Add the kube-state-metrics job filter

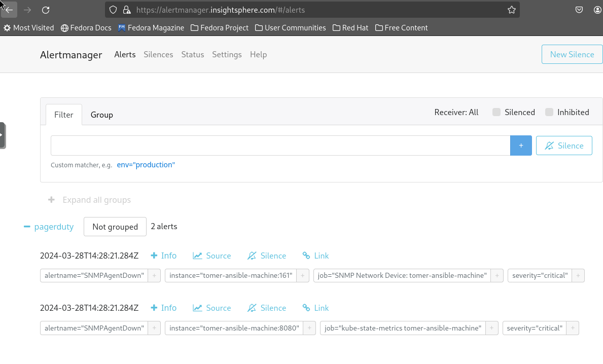coord(492,328)
